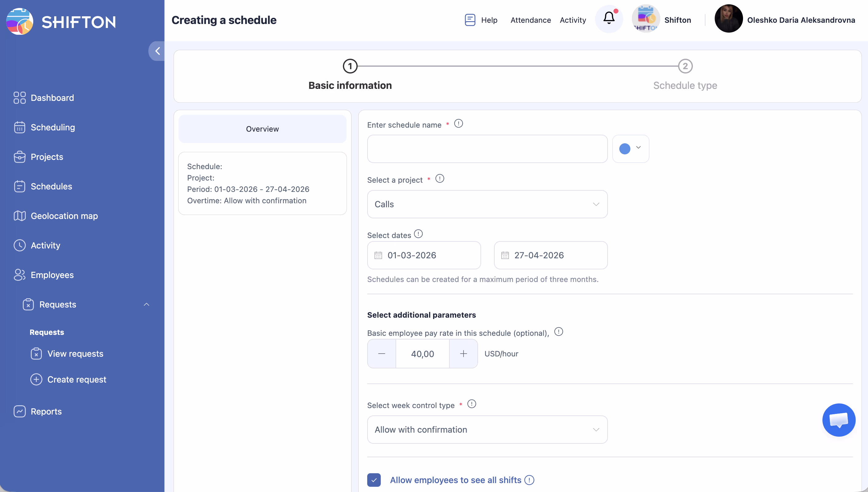Open Attendance in top menu
Image resolution: width=868 pixels, height=492 pixels.
coord(531,20)
